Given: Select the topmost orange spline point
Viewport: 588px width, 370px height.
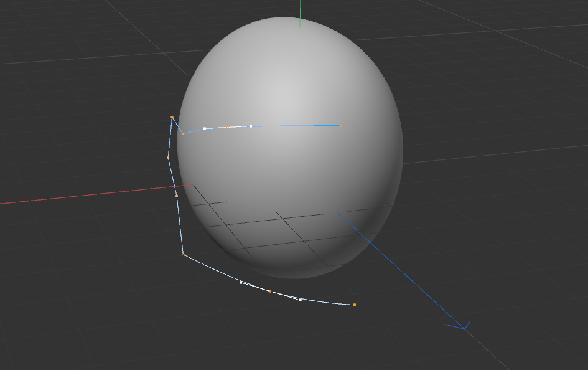Looking at the screenshot, I should pyautogui.click(x=172, y=117).
